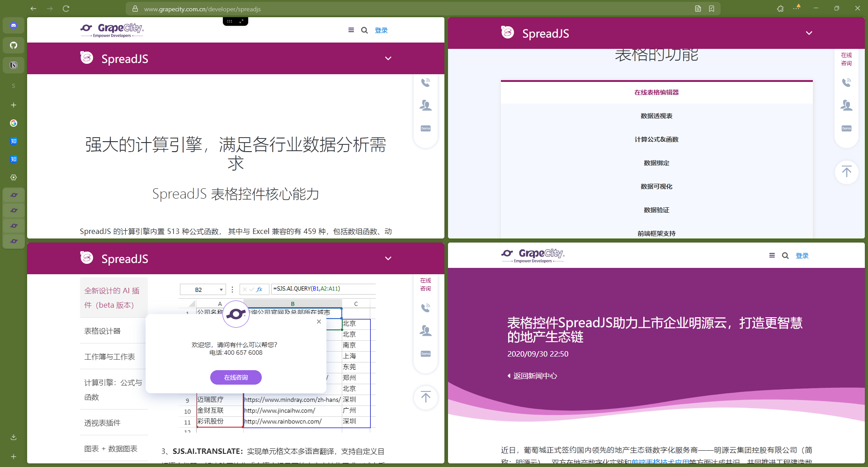Open the downloads icon in the sidebar

point(14,437)
